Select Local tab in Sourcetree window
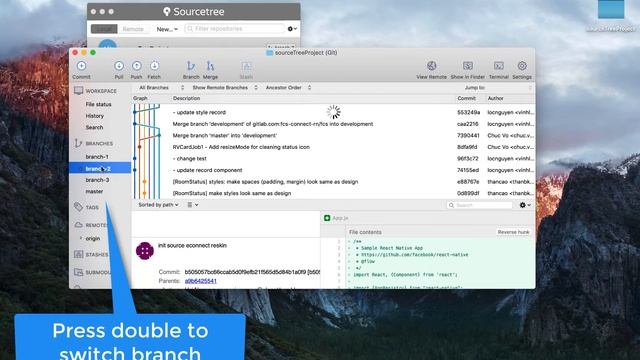The width and height of the screenshot is (640, 360). coord(104,29)
